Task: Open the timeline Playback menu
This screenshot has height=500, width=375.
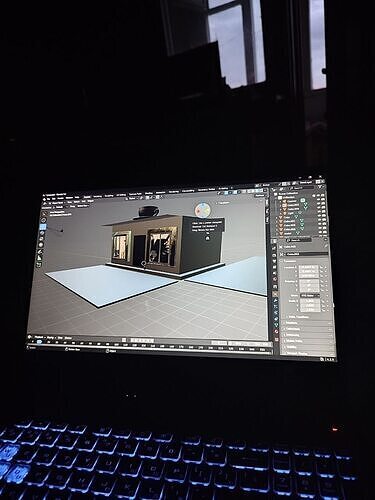Action: (x=39, y=337)
